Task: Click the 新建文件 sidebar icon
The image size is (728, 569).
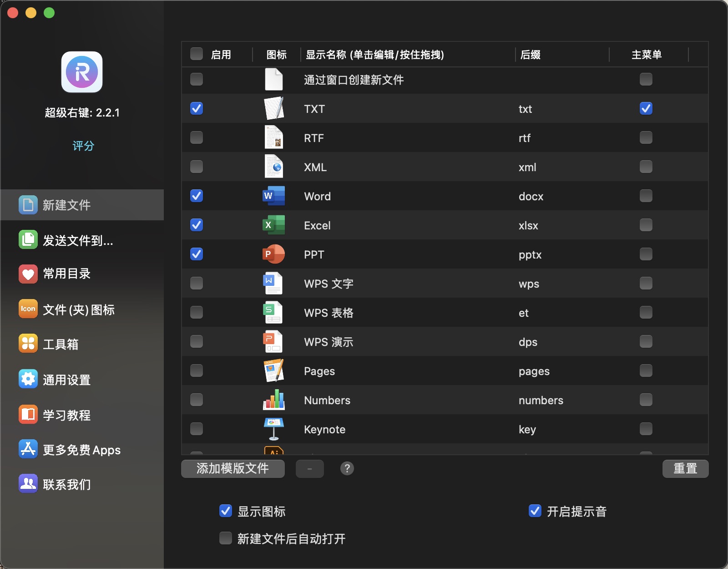Action: (x=28, y=205)
